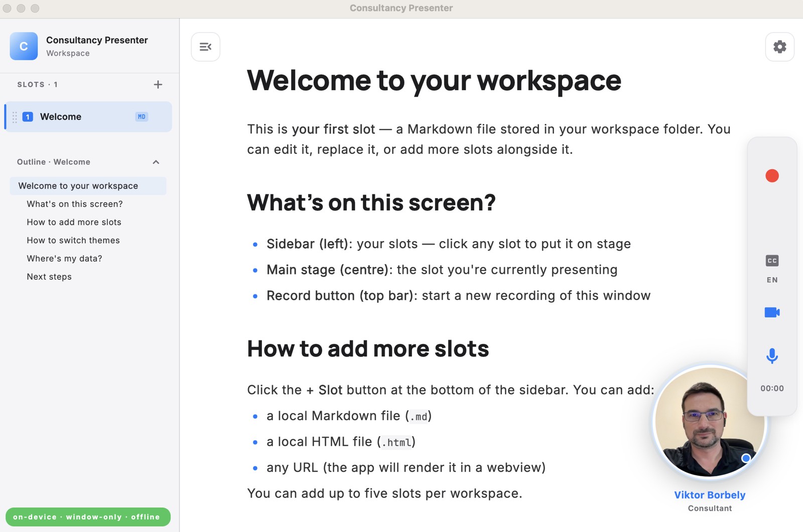Turn off the camera via video icon
The width and height of the screenshot is (803, 532).
(x=772, y=312)
